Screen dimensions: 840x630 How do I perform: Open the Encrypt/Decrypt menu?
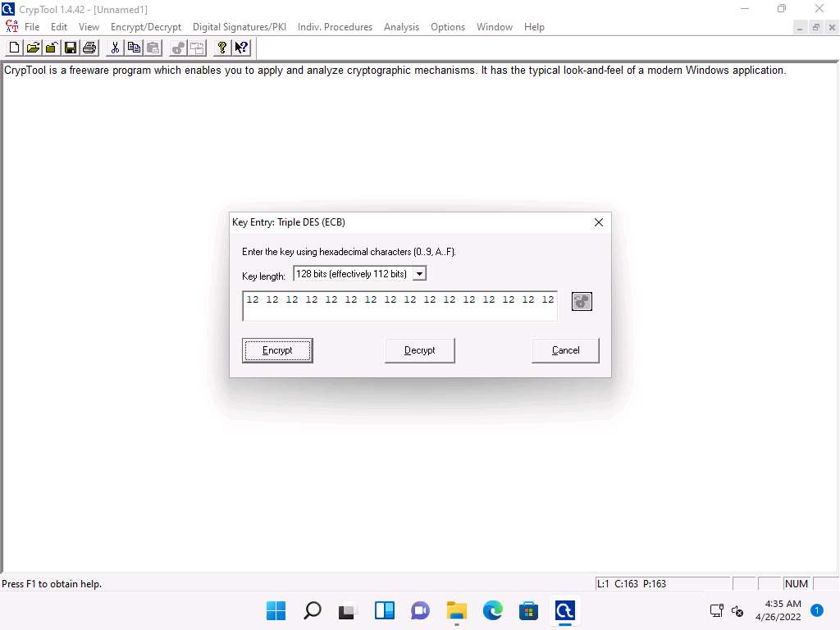coord(146,27)
